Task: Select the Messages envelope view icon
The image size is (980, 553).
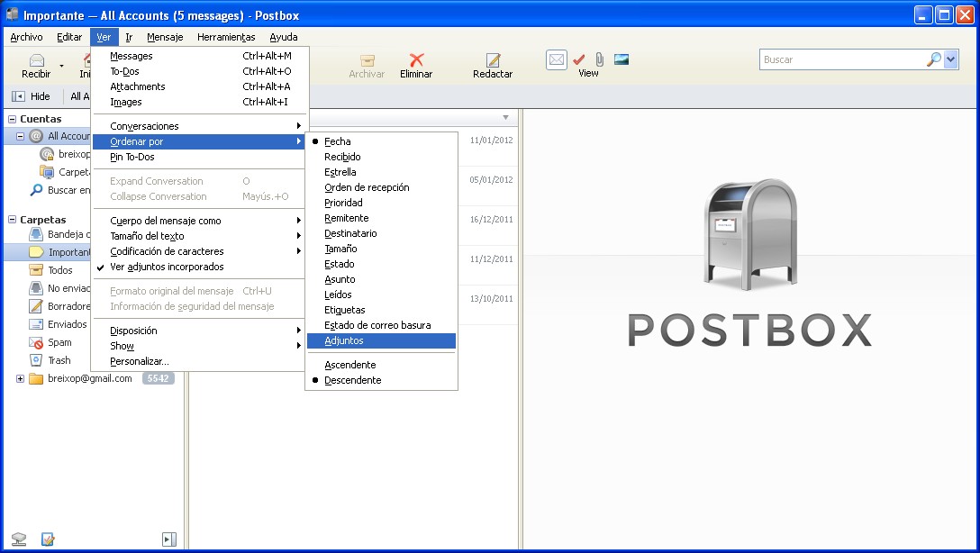Action: tap(557, 59)
